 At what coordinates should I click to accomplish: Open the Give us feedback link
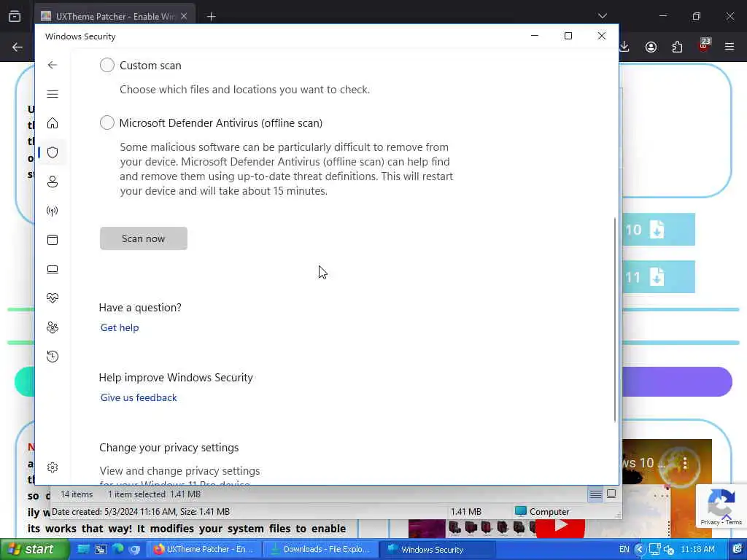pos(139,397)
